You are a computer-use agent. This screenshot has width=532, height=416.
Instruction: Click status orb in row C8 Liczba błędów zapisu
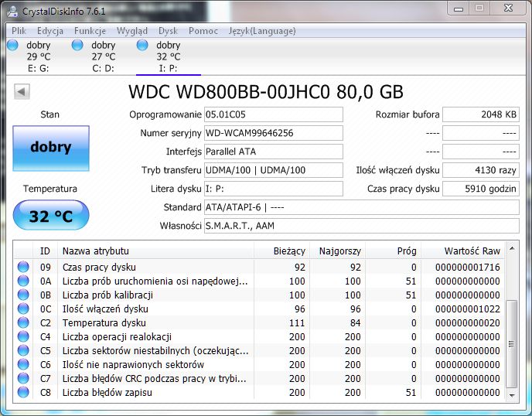[23, 392]
